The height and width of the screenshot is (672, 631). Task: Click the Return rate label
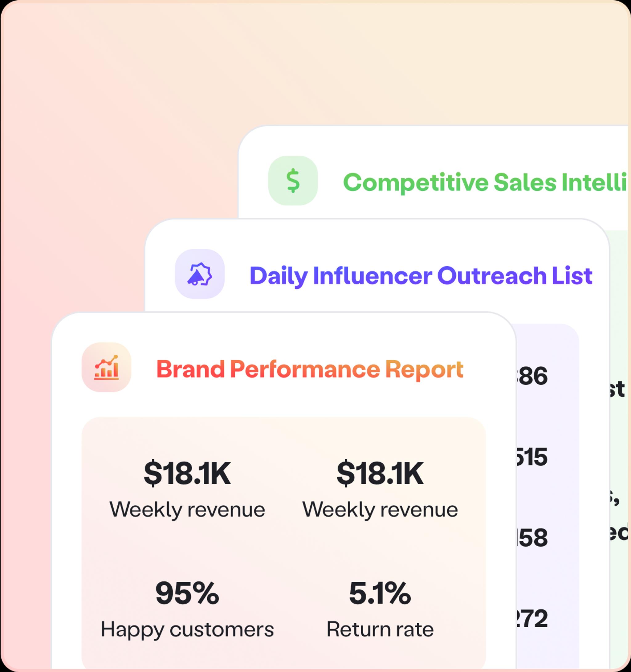(380, 629)
